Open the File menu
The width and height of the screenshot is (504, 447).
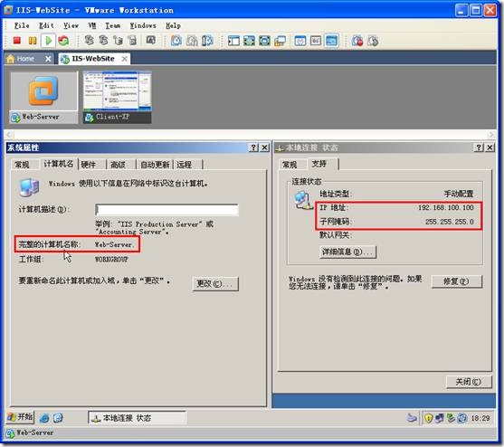click(22, 25)
